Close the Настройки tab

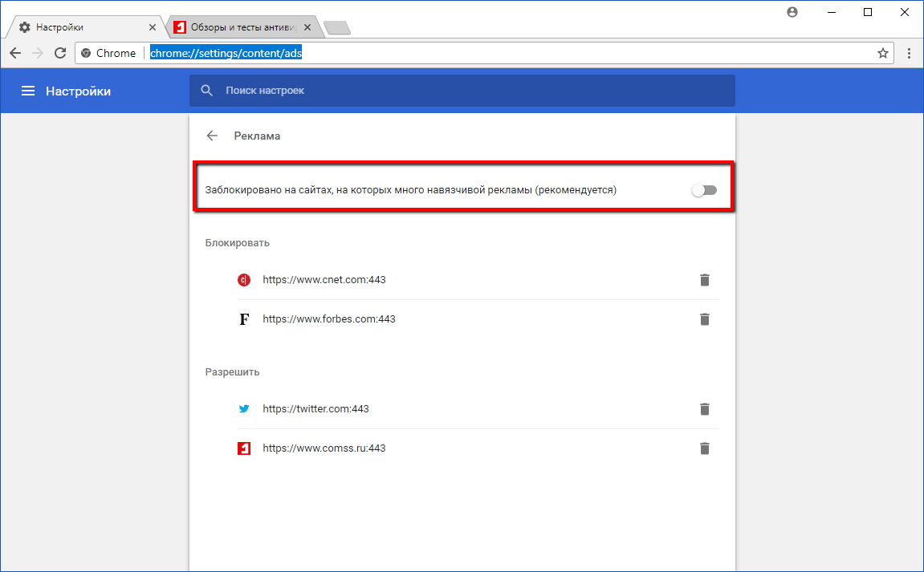click(x=152, y=27)
